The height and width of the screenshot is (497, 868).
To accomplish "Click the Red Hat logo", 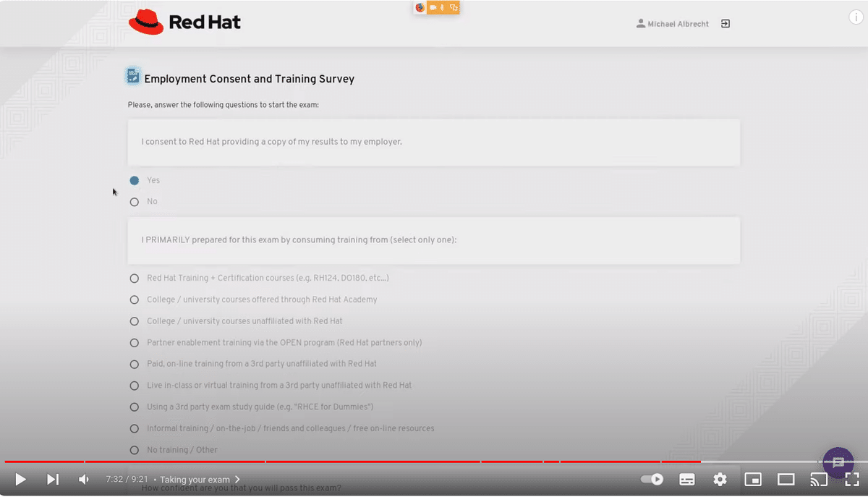I will 184,22.
